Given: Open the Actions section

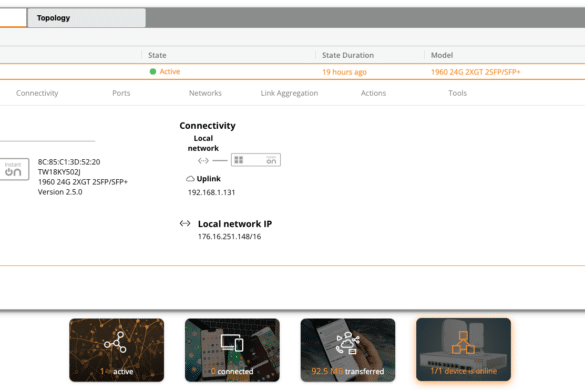Looking at the screenshot, I should point(373,93).
